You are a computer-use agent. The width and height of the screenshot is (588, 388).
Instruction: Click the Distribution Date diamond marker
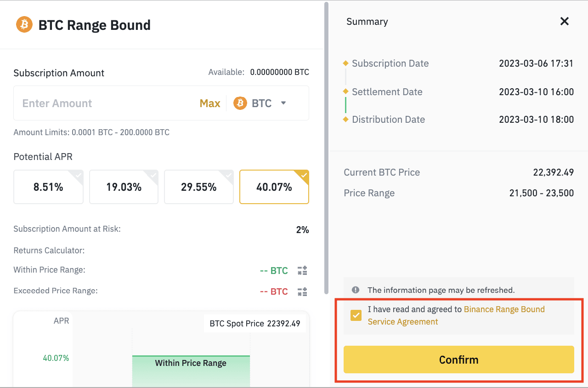(345, 120)
